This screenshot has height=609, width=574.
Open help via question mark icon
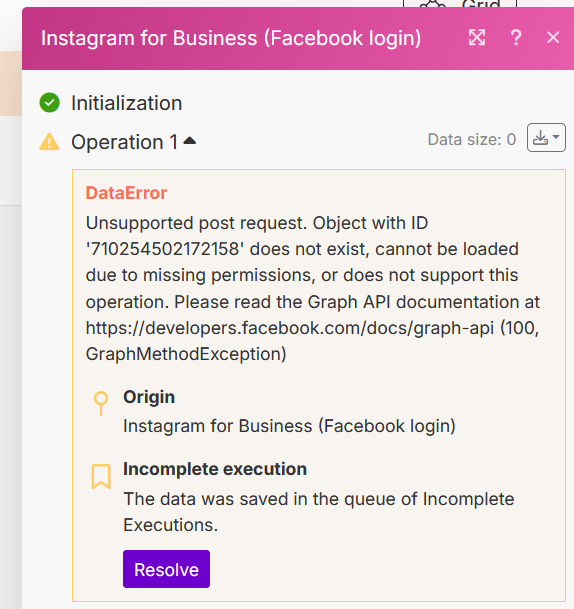516,38
